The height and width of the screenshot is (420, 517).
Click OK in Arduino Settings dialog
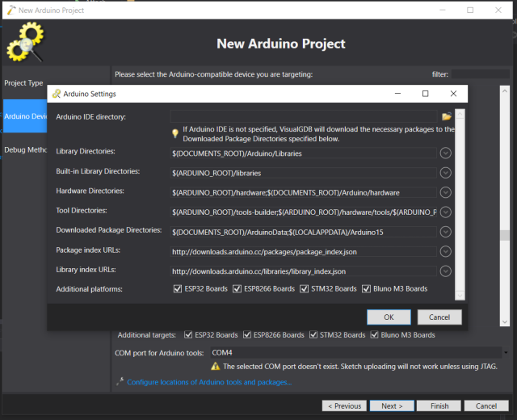(x=389, y=317)
